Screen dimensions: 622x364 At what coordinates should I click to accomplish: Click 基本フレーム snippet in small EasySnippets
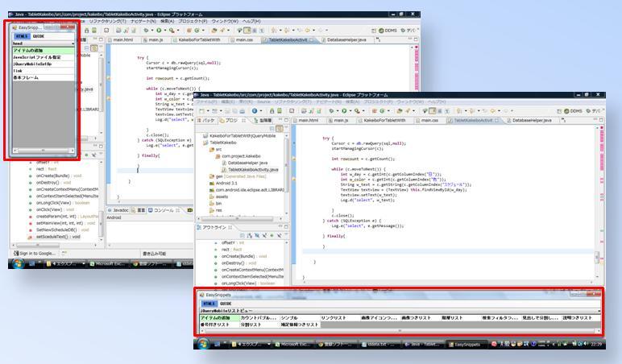click(44, 78)
